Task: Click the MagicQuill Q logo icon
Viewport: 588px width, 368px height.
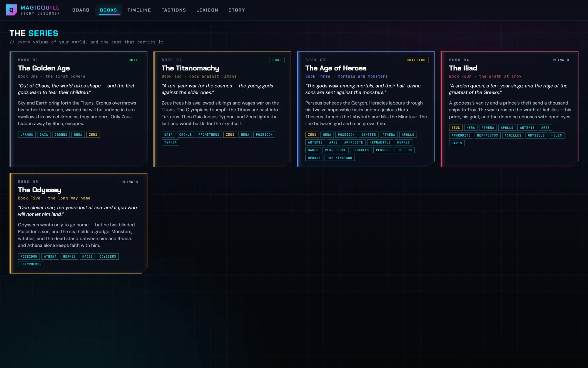Action: point(11,10)
